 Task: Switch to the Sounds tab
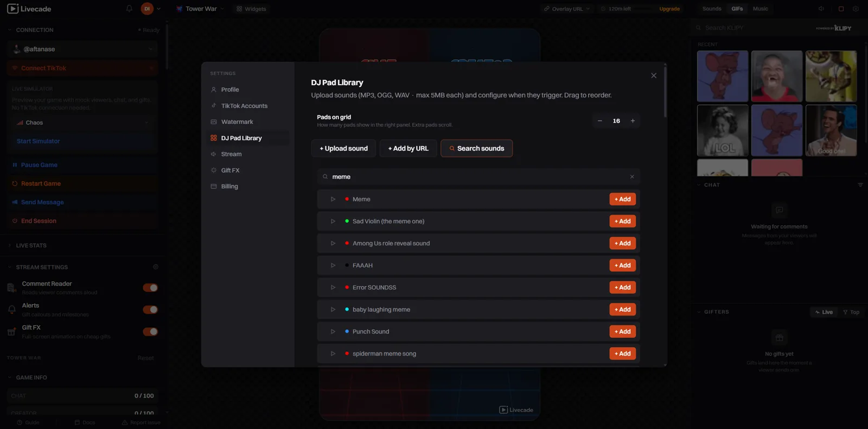712,9
